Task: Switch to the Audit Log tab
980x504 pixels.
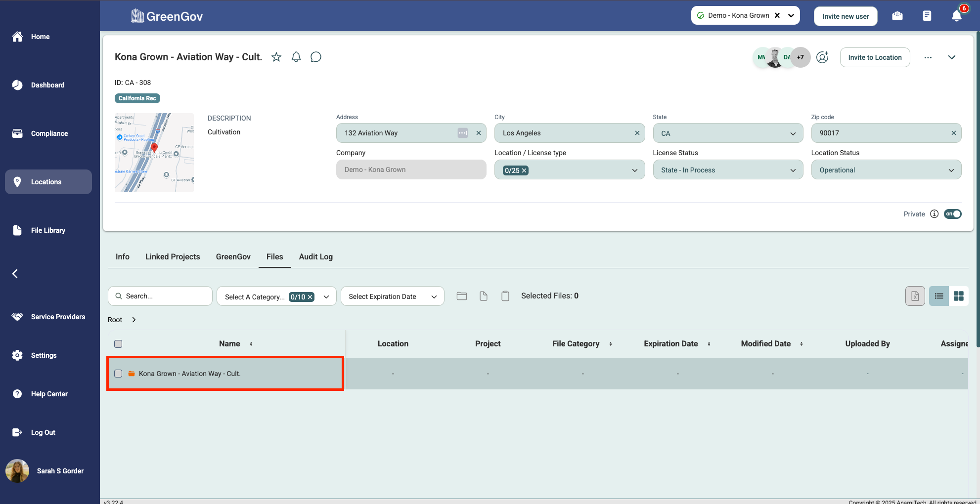Action: click(x=315, y=256)
